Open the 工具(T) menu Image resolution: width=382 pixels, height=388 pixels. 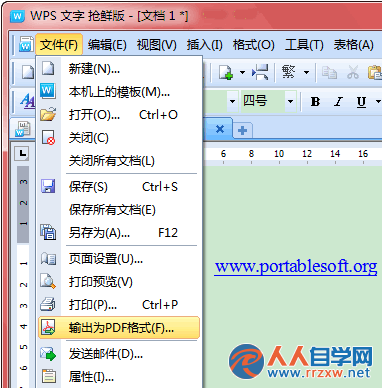click(x=304, y=44)
